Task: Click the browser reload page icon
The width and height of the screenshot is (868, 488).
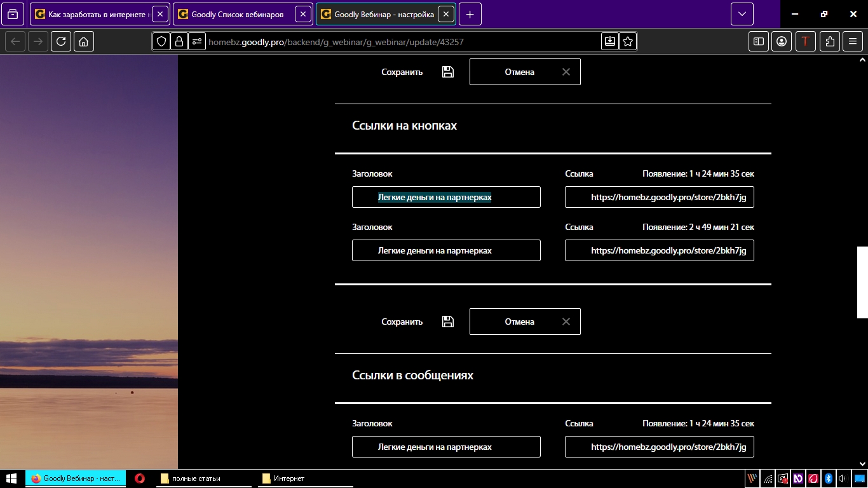Action: coord(61,41)
